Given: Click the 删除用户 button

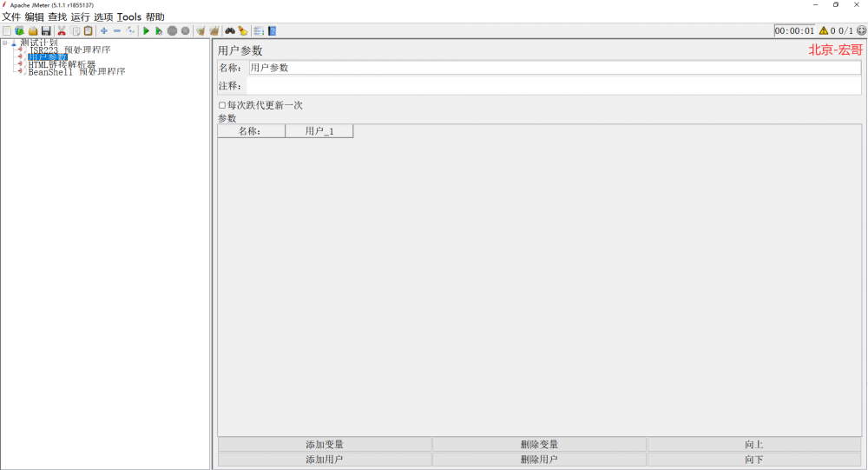Looking at the screenshot, I should [x=539, y=460].
